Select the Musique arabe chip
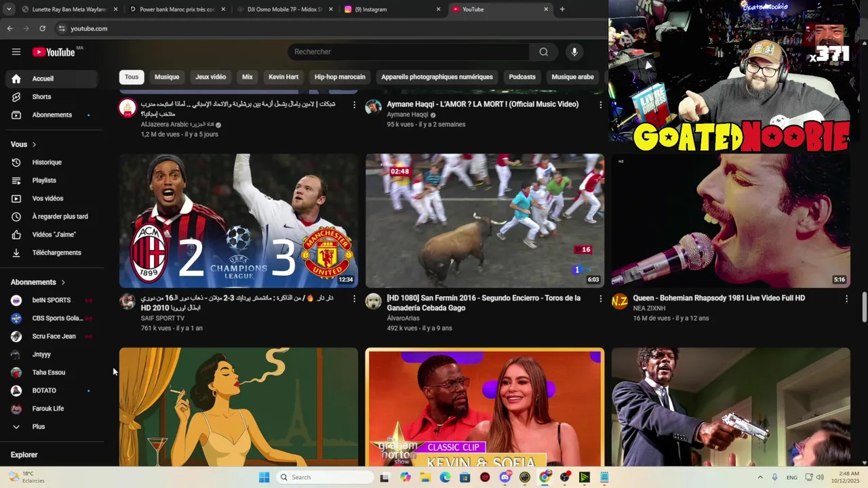 573,77
